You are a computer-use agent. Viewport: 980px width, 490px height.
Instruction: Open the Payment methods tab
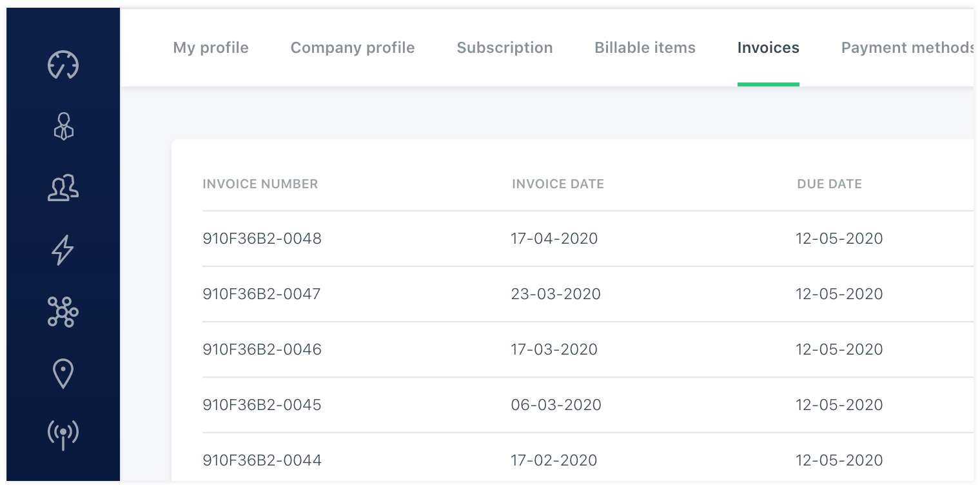click(906, 48)
